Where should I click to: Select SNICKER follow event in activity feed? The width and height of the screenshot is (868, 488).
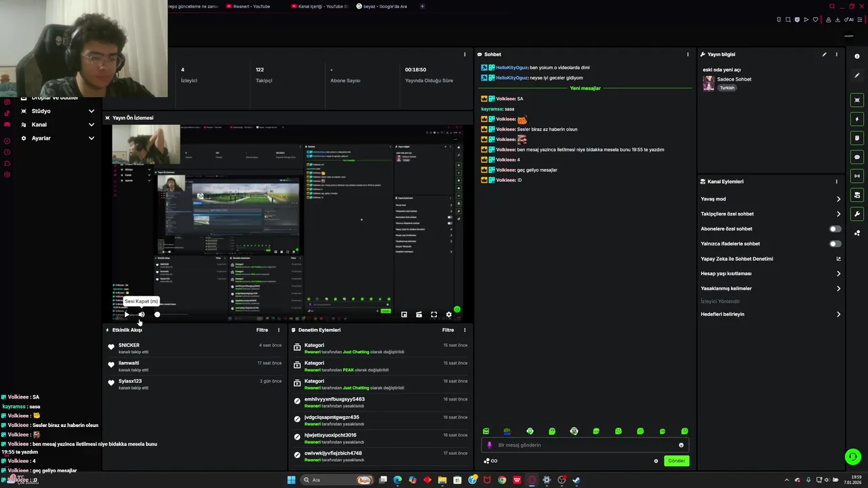click(195, 348)
